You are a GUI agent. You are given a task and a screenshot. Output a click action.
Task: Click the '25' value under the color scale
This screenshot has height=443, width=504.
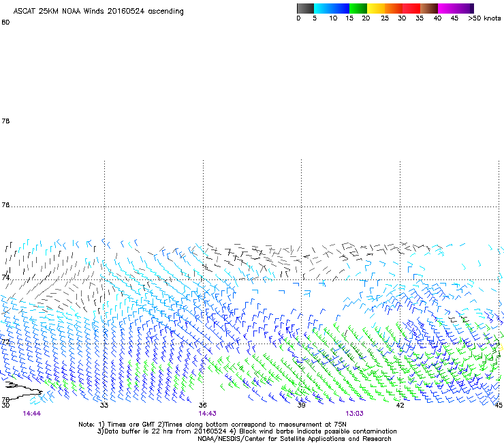(x=385, y=18)
